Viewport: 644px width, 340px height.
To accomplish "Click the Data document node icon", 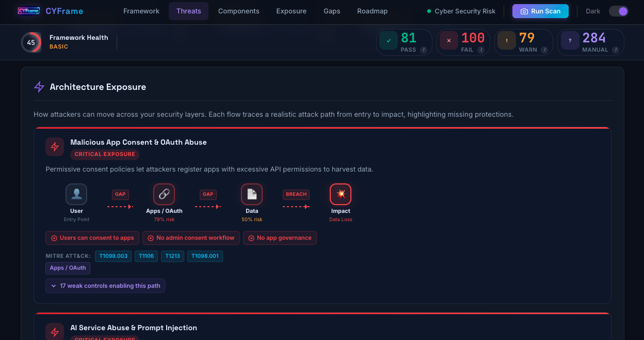I will point(252,194).
